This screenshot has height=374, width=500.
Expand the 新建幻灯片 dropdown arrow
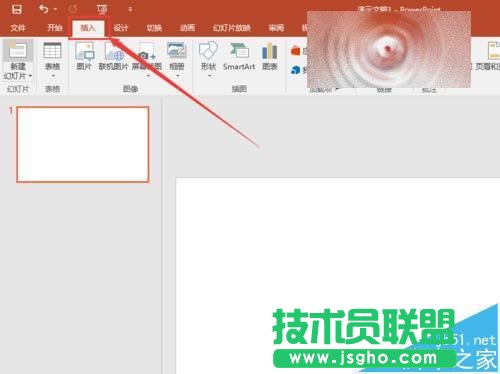[30, 76]
